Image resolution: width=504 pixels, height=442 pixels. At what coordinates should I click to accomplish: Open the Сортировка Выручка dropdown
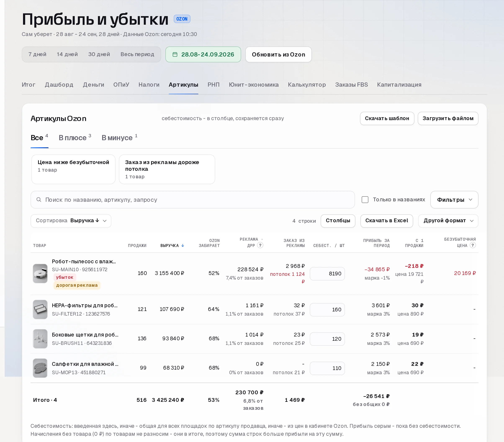click(71, 221)
